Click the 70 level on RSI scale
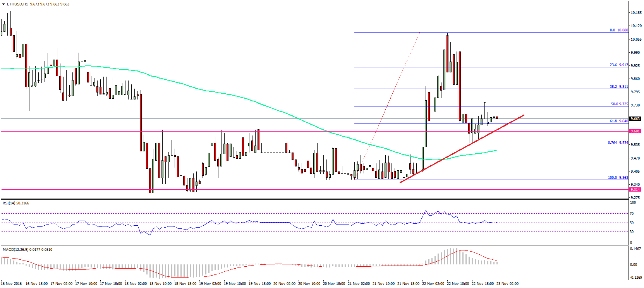The image size is (644, 288). (x=632, y=214)
